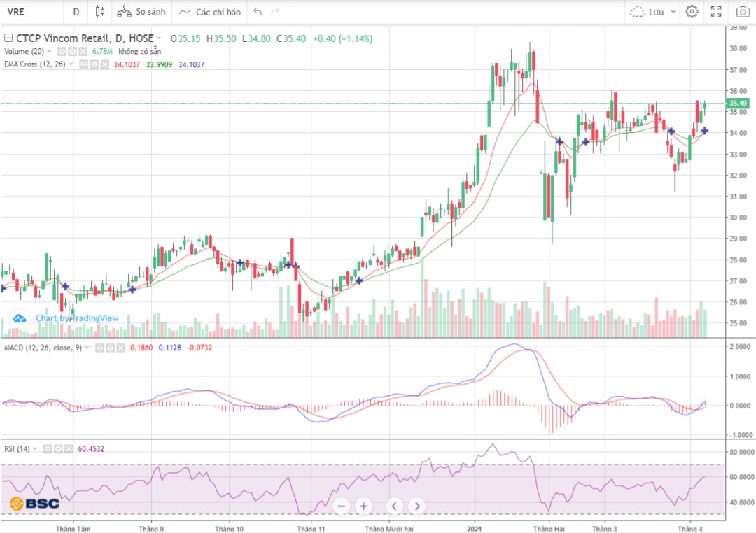
Task: Toggle EMA Cross indicator visibility
Action: point(83,64)
